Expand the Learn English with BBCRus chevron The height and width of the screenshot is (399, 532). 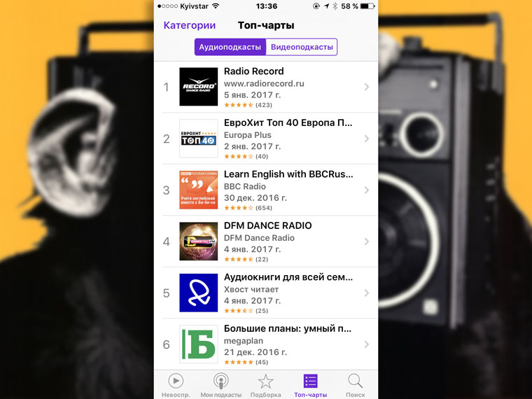pyautogui.click(x=366, y=190)
